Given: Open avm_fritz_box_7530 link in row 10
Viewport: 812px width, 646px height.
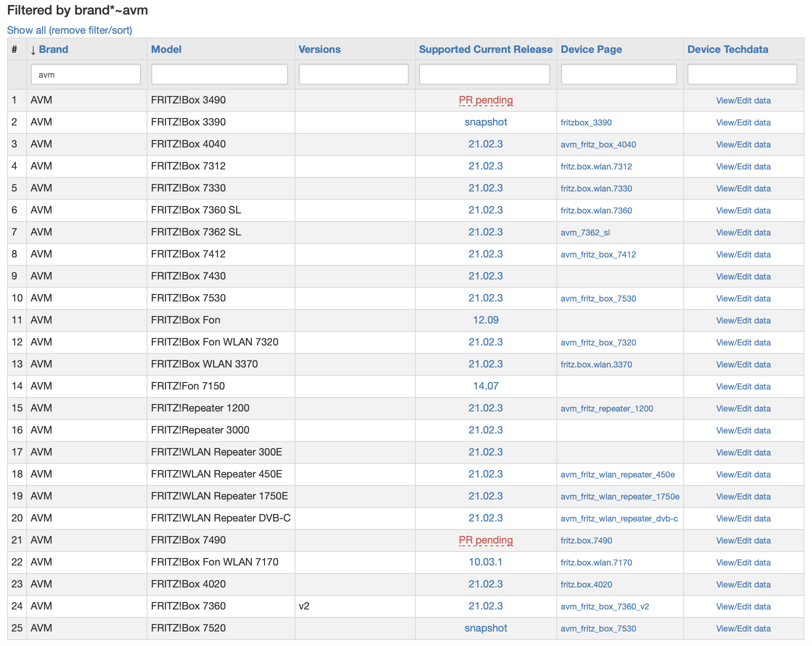Looking at the screenshot, I should point(598,299).
